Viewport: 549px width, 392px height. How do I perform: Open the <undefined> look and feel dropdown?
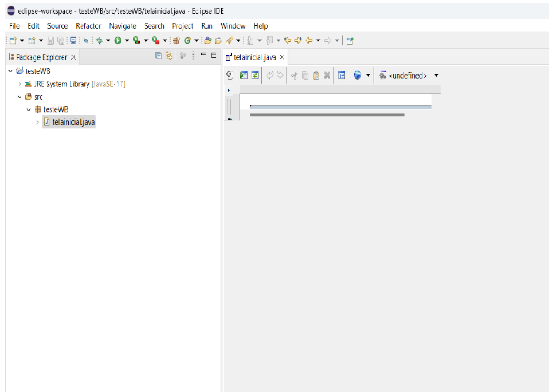tap(436, 75)
